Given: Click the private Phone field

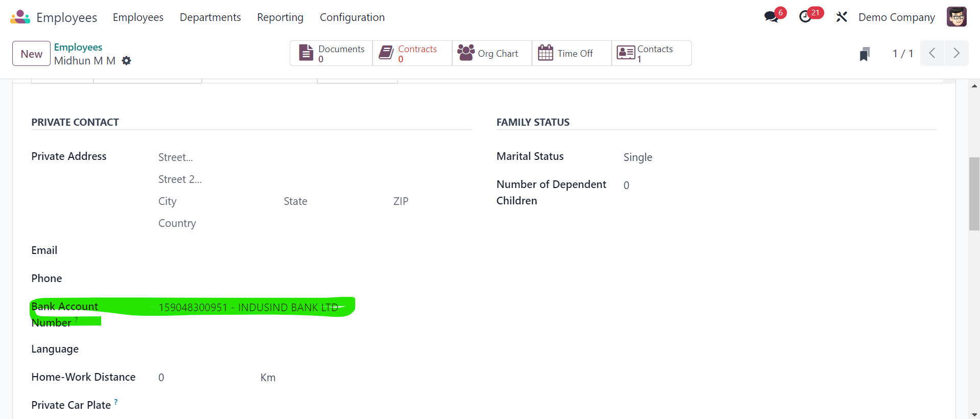Looking at the screenshot, I should 315,279.
